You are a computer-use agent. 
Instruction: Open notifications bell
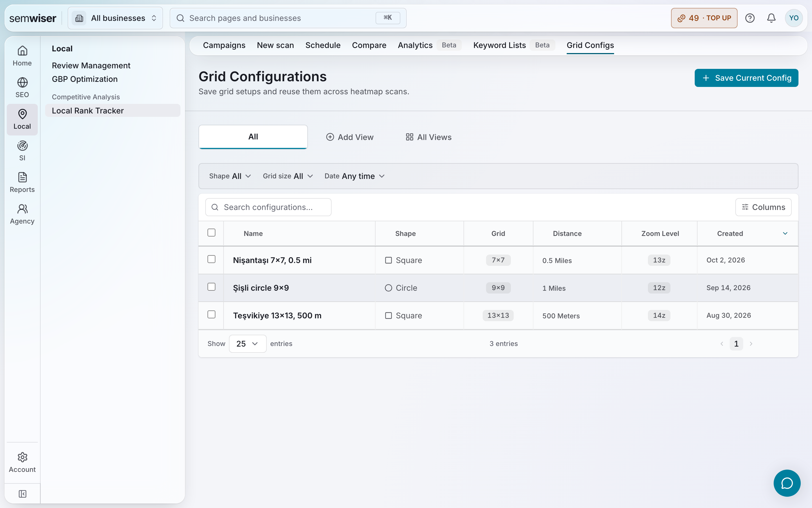pyautogui.click(x=771, y=18)
